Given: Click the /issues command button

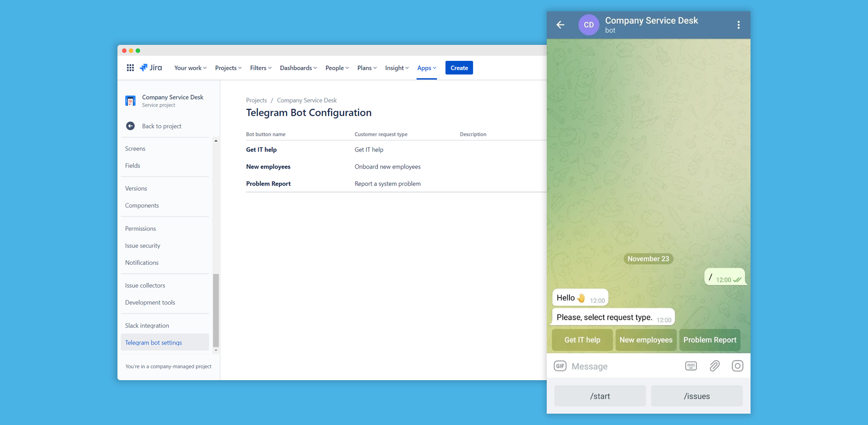Looking at the screenshot, I should 697,396.
